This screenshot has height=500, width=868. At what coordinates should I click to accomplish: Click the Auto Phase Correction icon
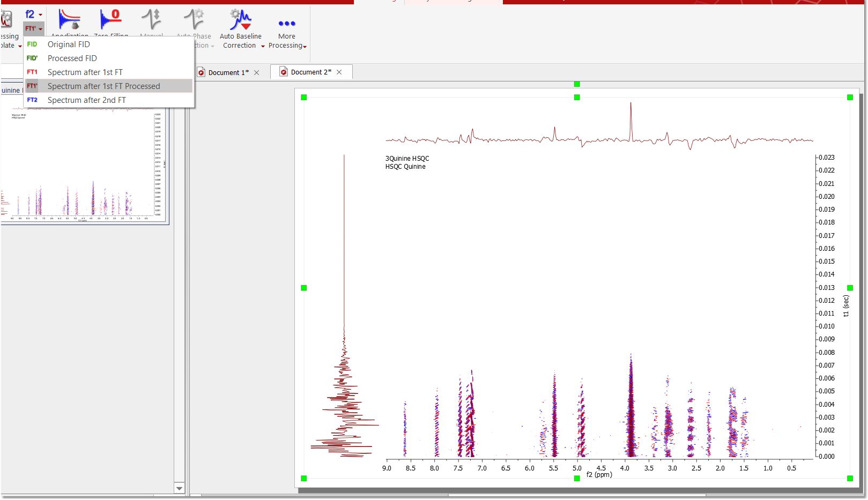(194, 19)
